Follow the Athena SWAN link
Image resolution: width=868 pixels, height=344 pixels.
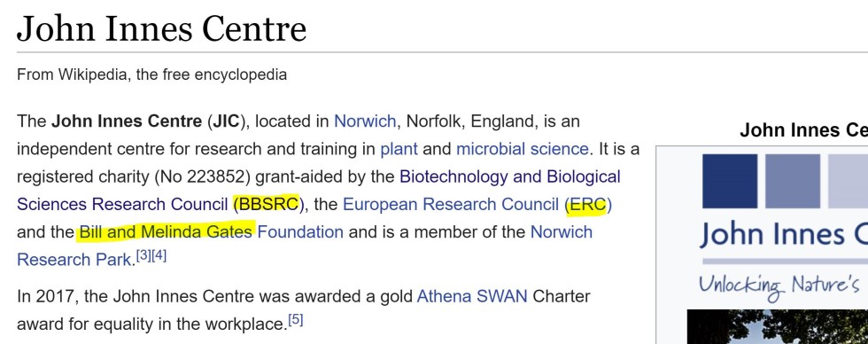pyautogui.click(x=471, y=296)
